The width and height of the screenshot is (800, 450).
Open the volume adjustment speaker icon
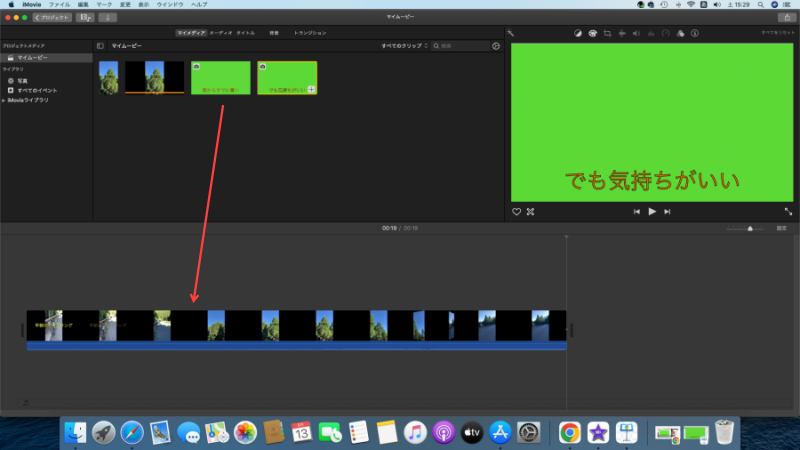point(636,33)
